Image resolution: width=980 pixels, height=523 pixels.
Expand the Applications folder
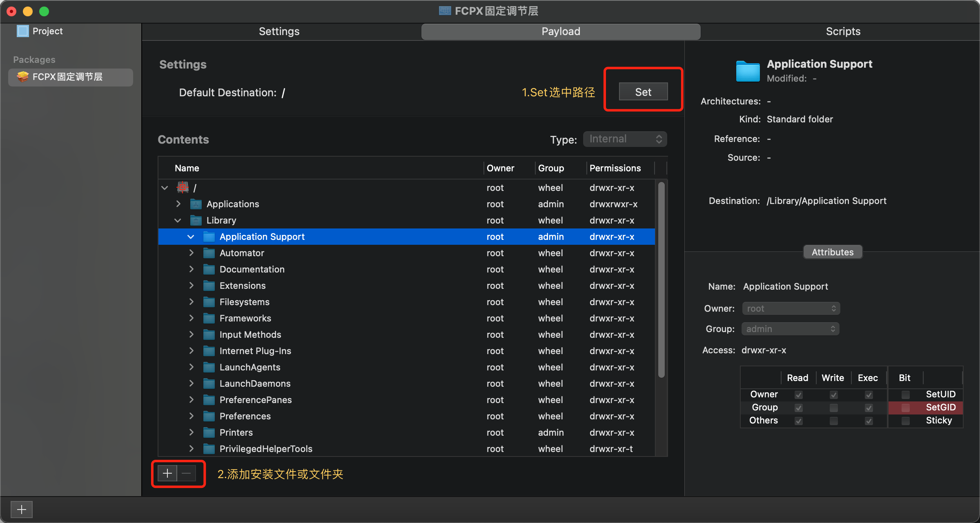tap(178, 204)
